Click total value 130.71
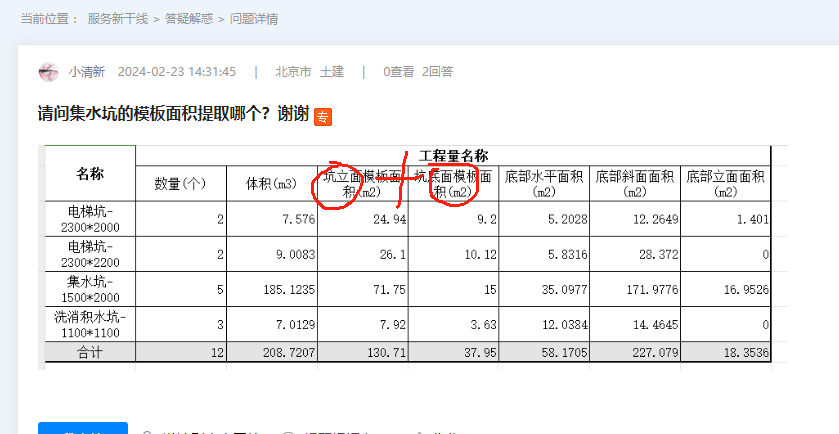This screenshot has width=839, height=434. tap(363, 353)
